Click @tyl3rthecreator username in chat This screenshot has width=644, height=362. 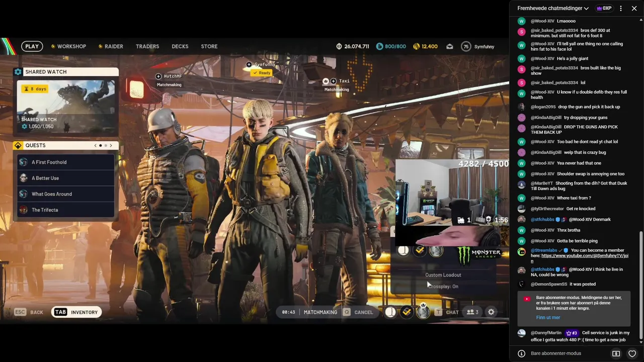pyautogui.click(x=547, y=209)
